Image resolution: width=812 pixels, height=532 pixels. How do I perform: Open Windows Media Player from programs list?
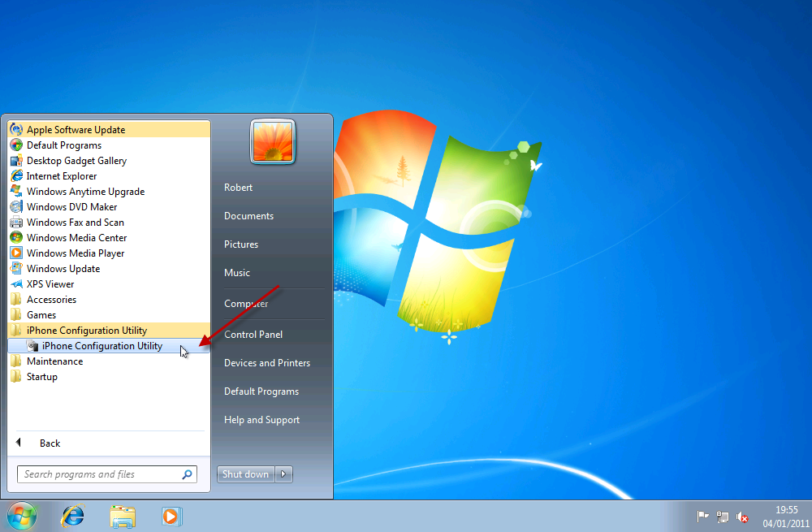75,253
